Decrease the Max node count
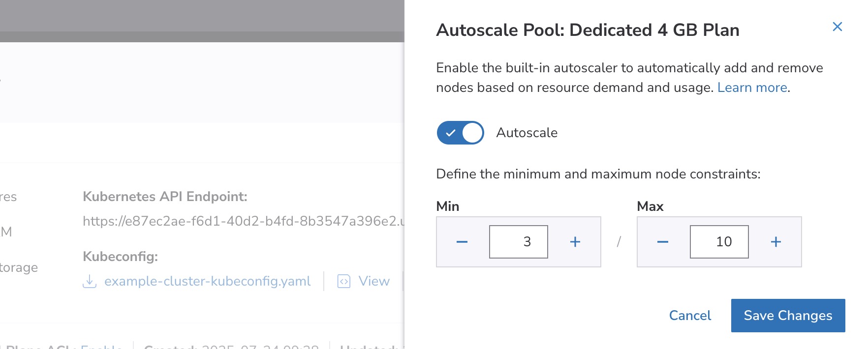 coord(662,242)
